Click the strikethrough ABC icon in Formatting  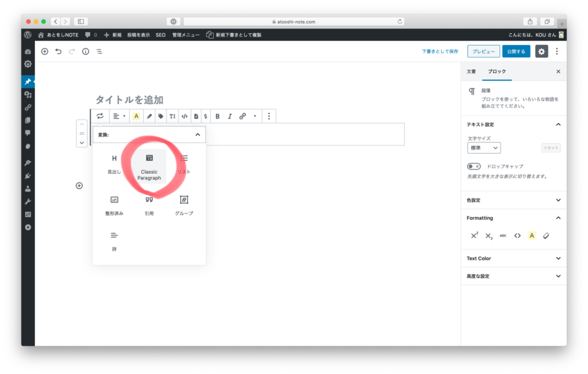pos(503,236)
